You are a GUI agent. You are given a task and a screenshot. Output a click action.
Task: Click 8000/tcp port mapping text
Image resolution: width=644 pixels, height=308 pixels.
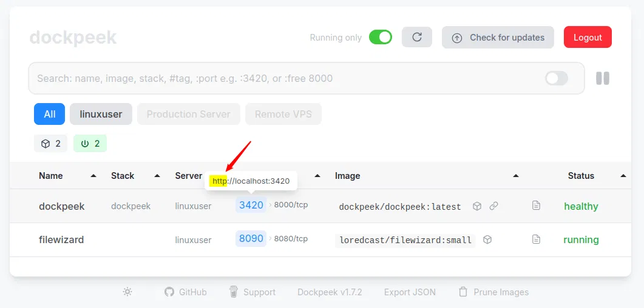pyautogui.click(x=291, y=205)
